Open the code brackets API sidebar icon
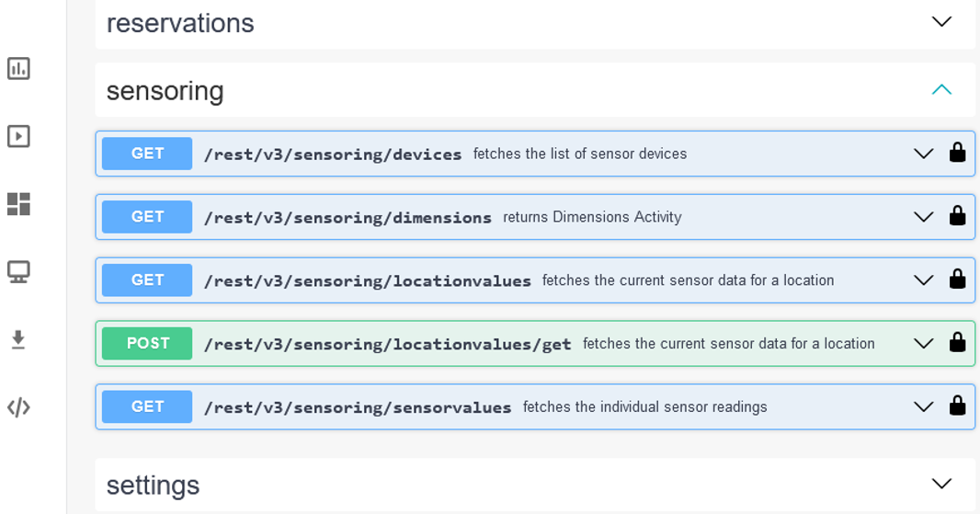Screen dimensions: 980x514 pyautogui.click(x=18, y=407)
